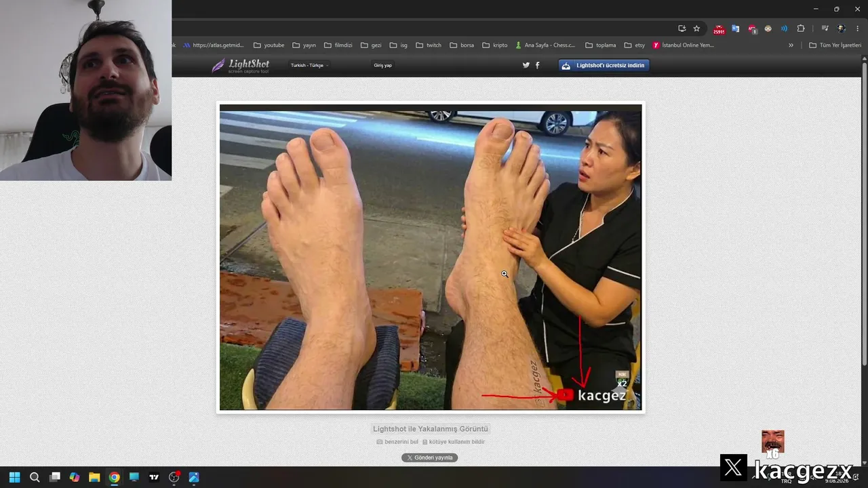Open the isg bookmarks folder
The image size is (868, 488).
point(398,45)
